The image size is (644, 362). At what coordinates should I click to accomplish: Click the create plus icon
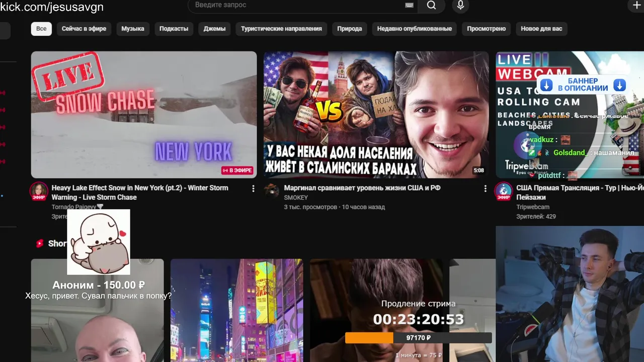tap(636, 6)
